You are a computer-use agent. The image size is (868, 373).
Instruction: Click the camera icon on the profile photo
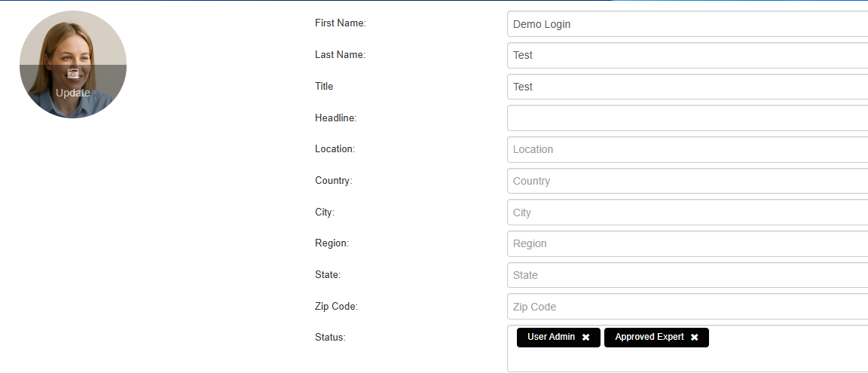coord(73,74)
